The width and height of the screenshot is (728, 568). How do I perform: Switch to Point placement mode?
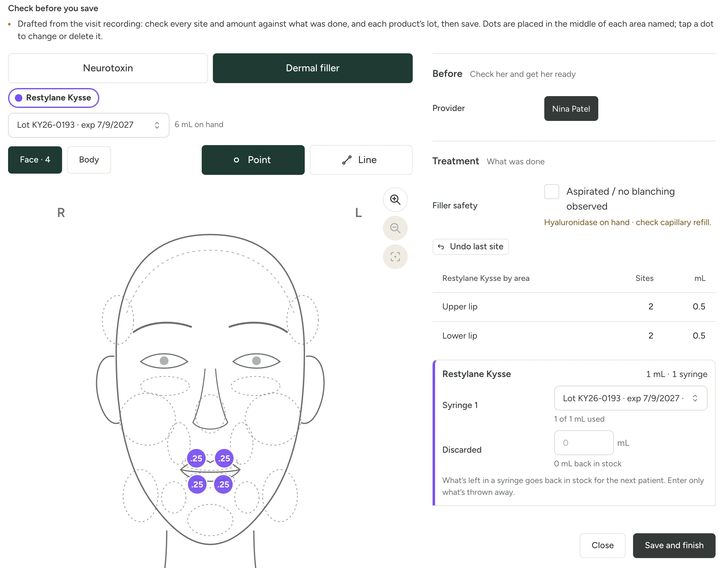point(253,160)
